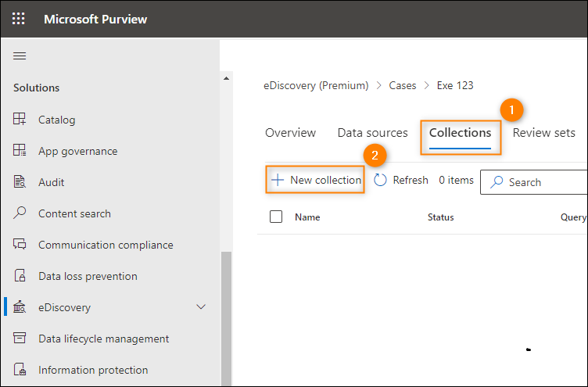Click the Cases breadcrumb link

(x=403, y=85)
